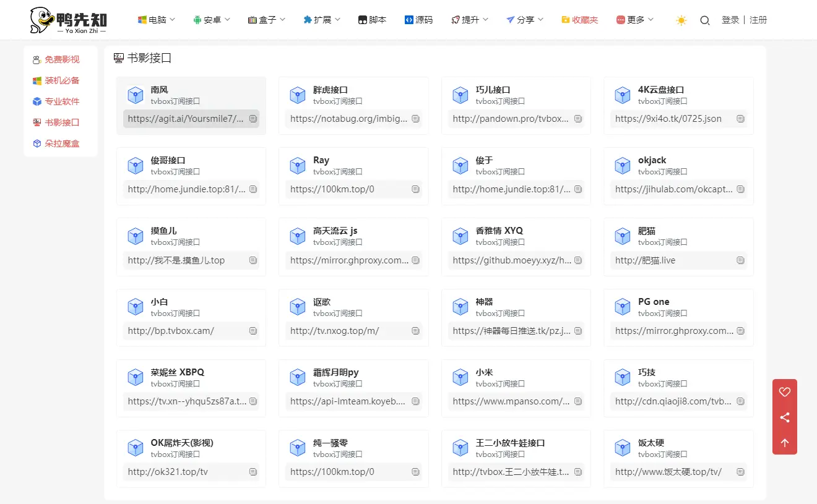Expand the 盒子 dropdown menu
The image size is (817, 504).
(267, 20)
